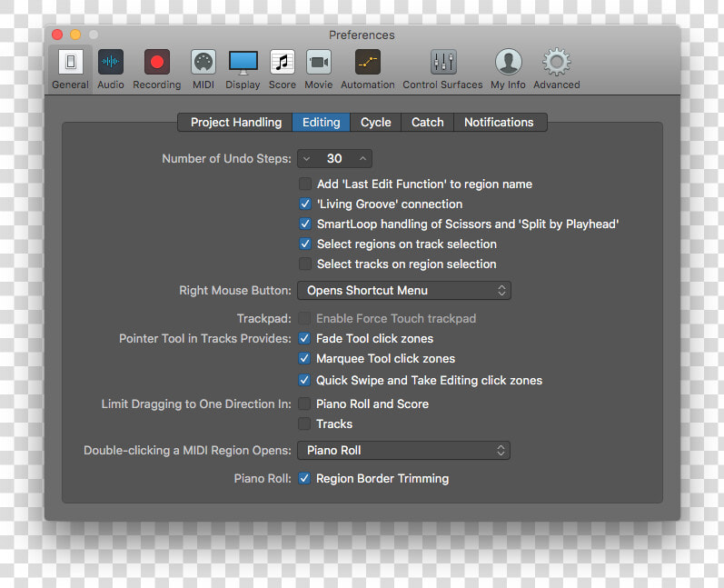The height and width of the screenshot is (588, 724).
Task: Open the MIDI preferences pane
Action: (x=203, y=69)
